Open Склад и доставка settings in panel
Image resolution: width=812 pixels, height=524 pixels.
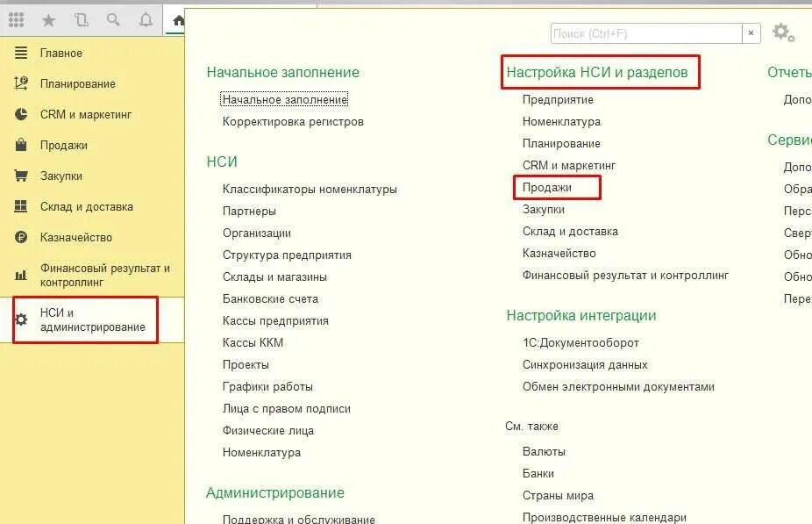tap(570, 231)
